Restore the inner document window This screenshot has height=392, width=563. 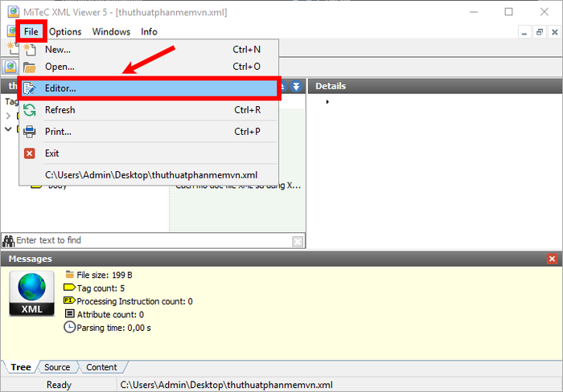coord(540,32)
